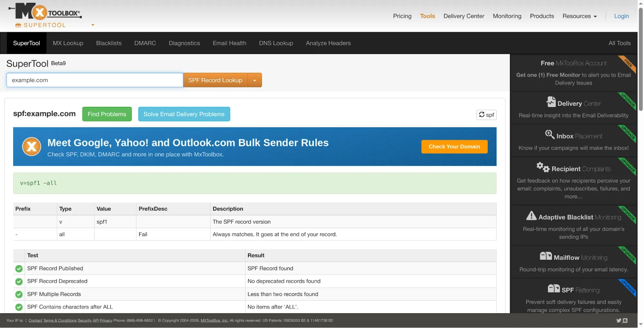Click the Inbox Placement magnifier icon

click(550, 135)
